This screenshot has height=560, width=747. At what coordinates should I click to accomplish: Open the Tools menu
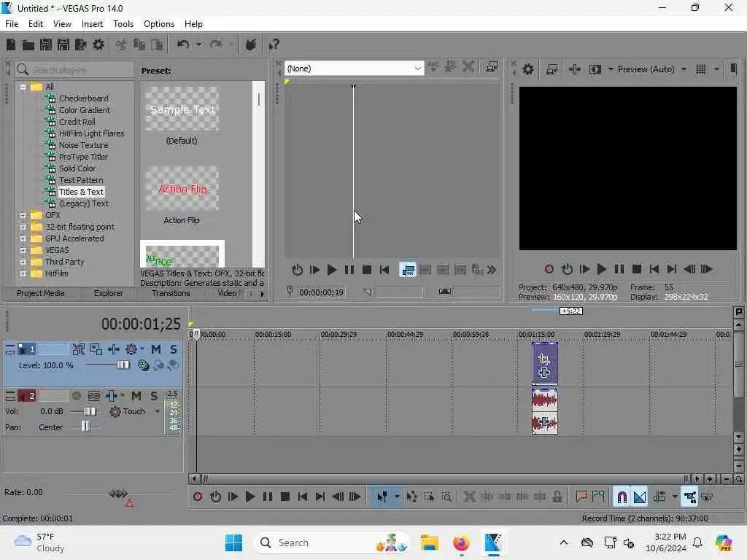pyautogui.click(x=123, y=24)
